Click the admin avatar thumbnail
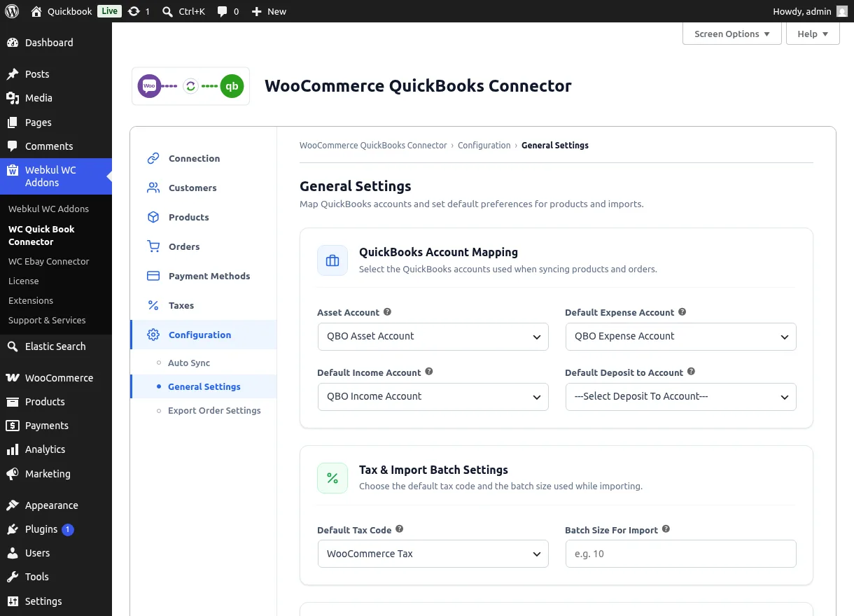This screenshot has height=616, width=854. click(842, 11)
